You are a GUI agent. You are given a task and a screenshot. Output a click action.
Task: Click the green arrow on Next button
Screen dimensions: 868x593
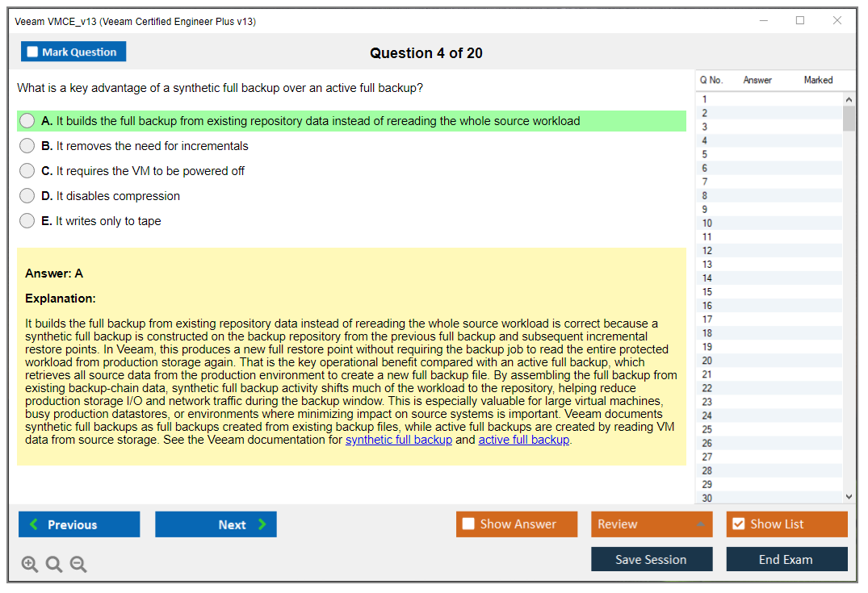point(262,524)
